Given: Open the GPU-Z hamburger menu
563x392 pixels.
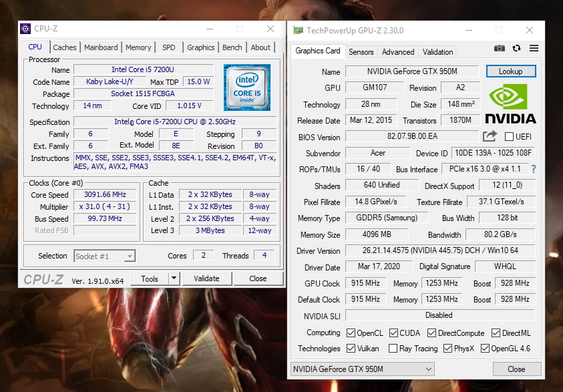Looking at the screenshot, I should (534, 48).
